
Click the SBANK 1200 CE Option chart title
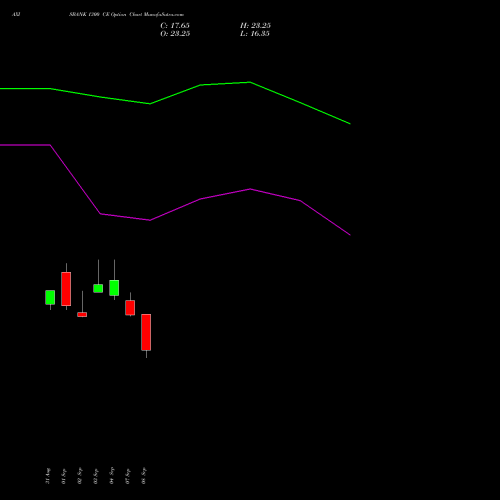(126, 14)
